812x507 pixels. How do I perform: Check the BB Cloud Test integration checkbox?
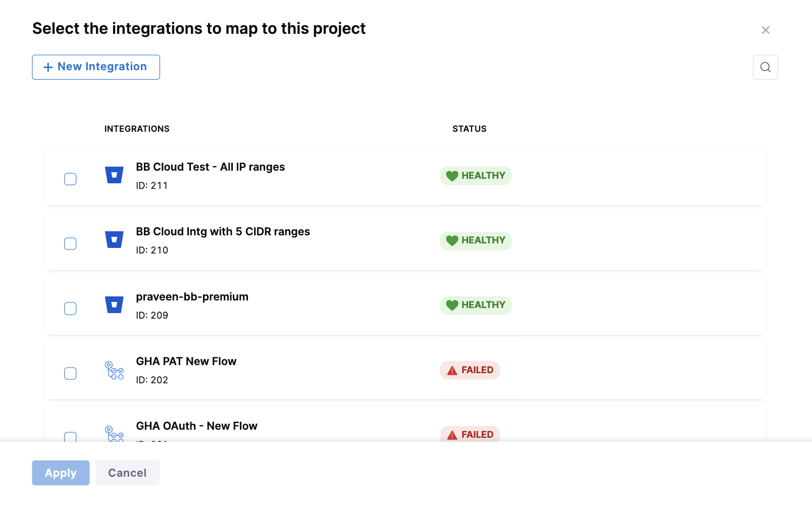coord(70,179)
